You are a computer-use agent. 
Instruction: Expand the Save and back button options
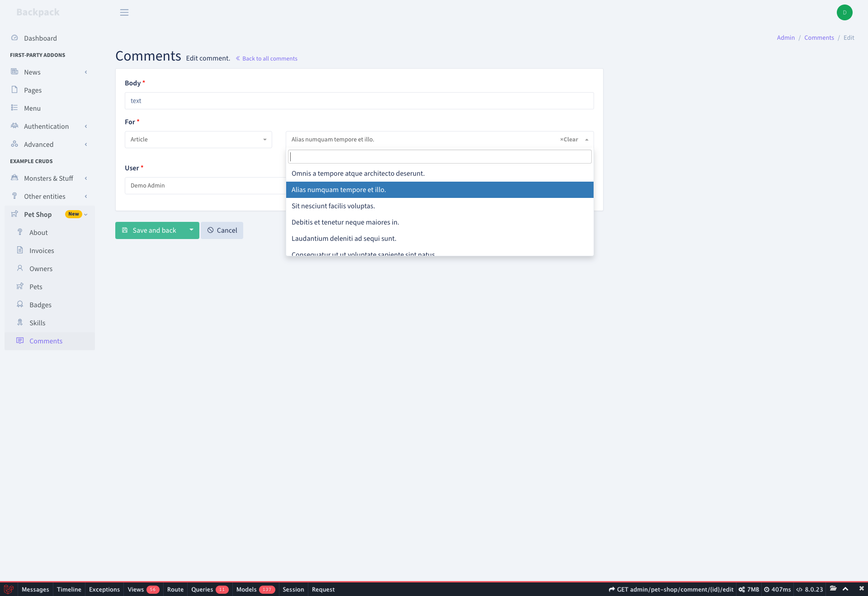(191, 230)
